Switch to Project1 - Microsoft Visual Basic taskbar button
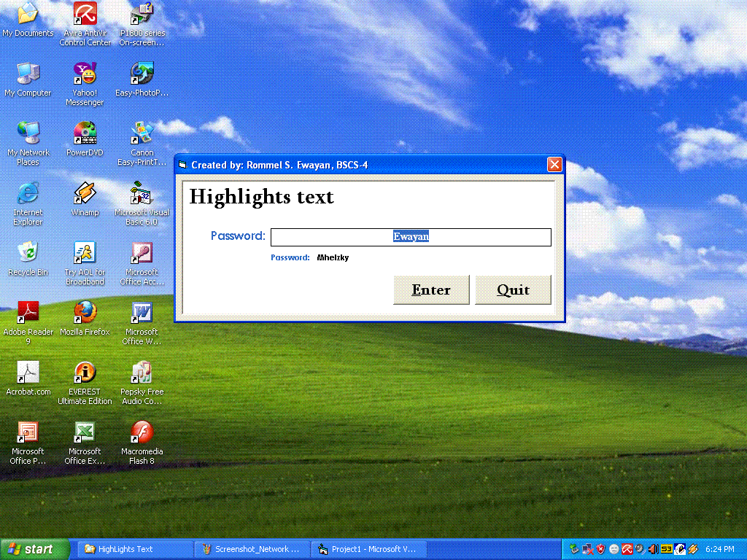 pos(368,549)
